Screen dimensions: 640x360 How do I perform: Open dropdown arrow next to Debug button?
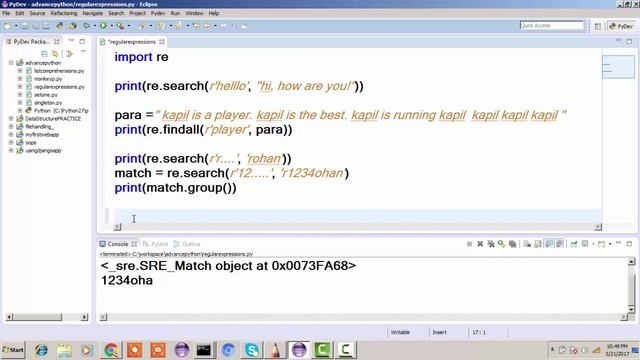94,26
